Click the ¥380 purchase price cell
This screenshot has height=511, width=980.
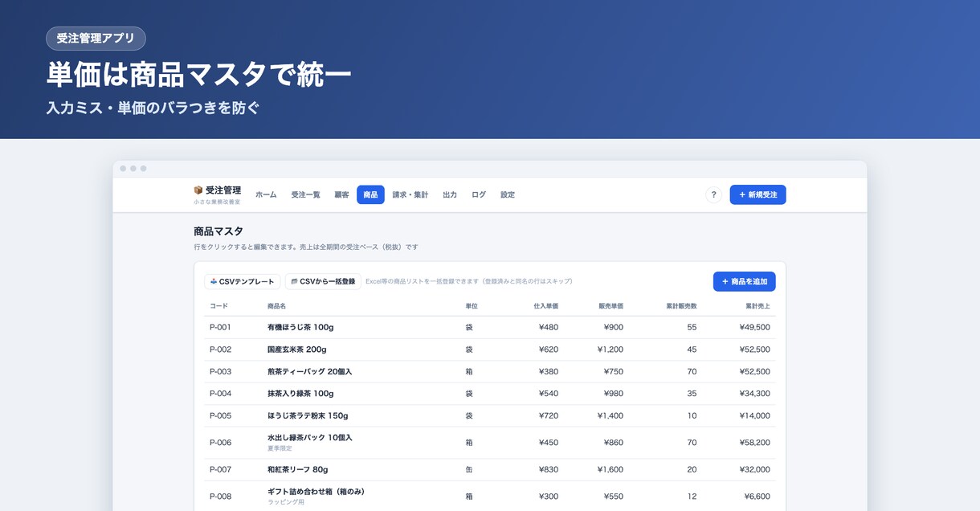pos(547,371)
